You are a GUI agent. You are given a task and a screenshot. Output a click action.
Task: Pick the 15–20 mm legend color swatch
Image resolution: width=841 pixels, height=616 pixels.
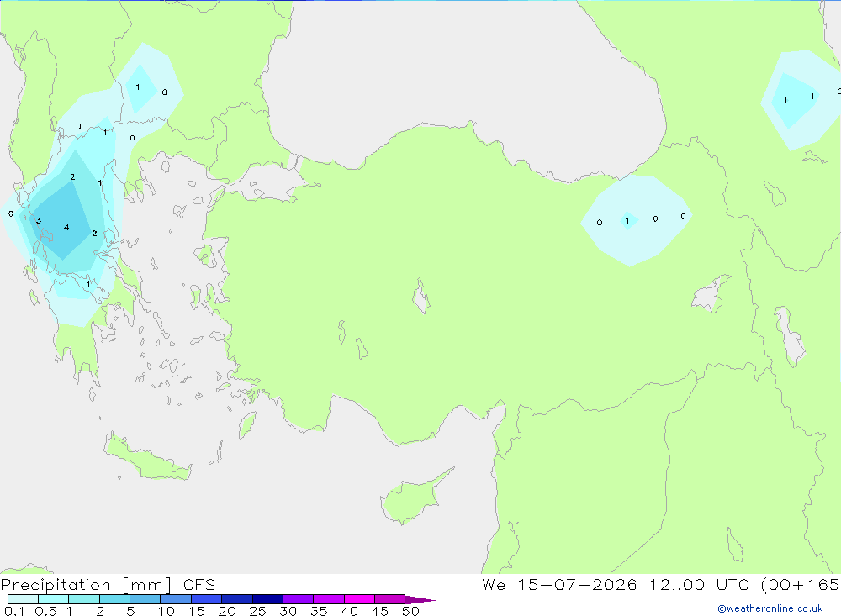[x=206, y=599]
